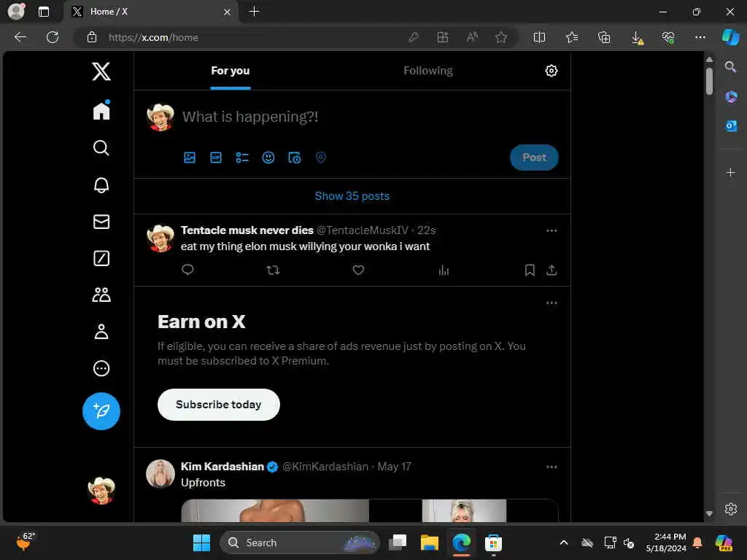Refresh the page in Edge

(53, 37)
